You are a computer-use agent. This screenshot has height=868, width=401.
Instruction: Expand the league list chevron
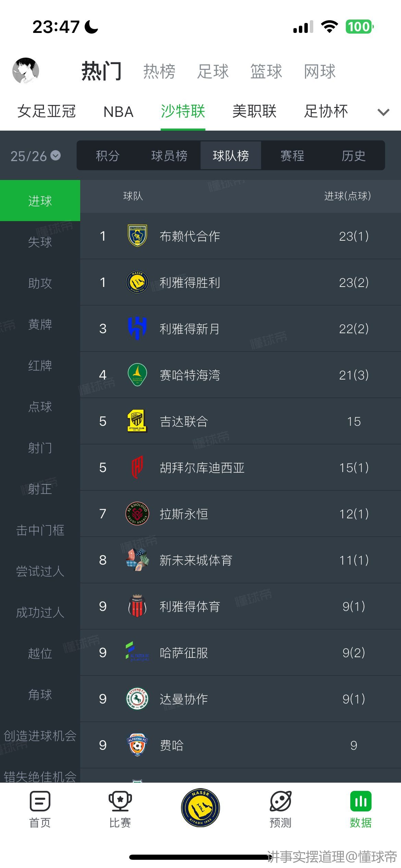[x=383, y=112]
